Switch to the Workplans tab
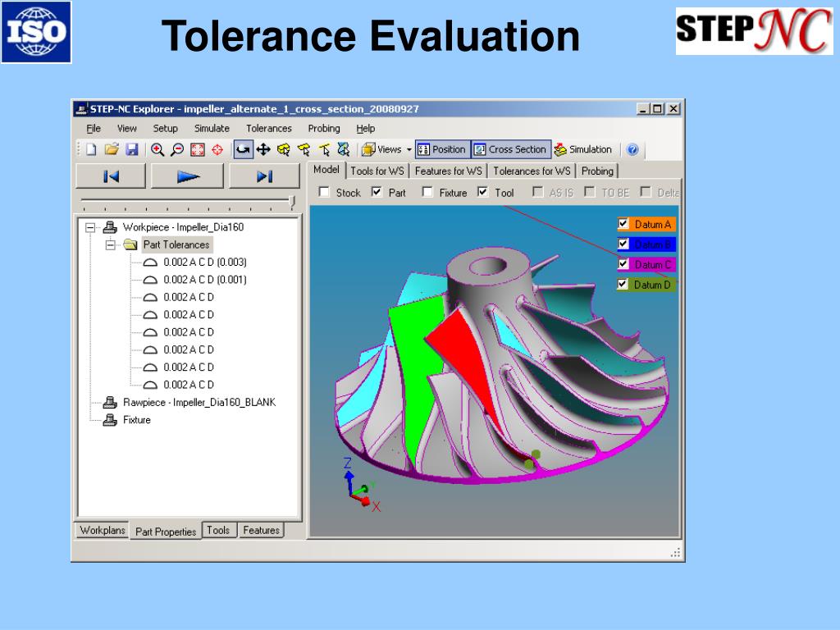Screen dimensions: 840x630 (103, 531)
